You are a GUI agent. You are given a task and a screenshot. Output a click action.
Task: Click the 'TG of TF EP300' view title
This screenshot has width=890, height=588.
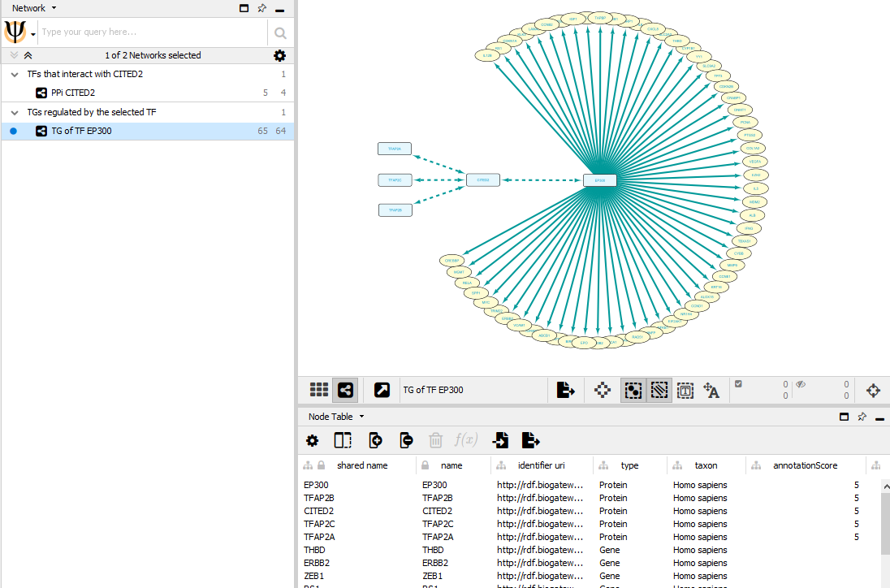coord(433,390)
